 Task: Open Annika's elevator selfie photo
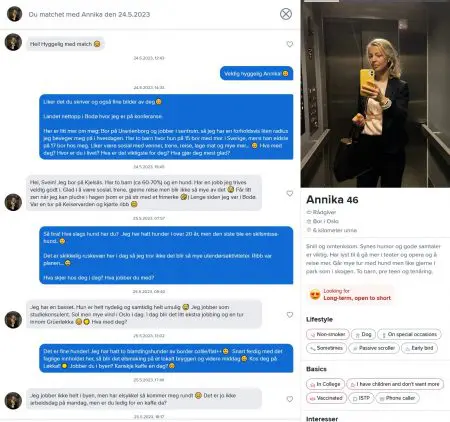(x=375, y=94)
